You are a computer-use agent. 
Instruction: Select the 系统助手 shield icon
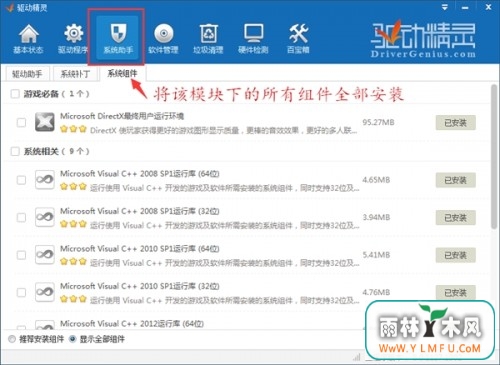[x=118, y=38]
